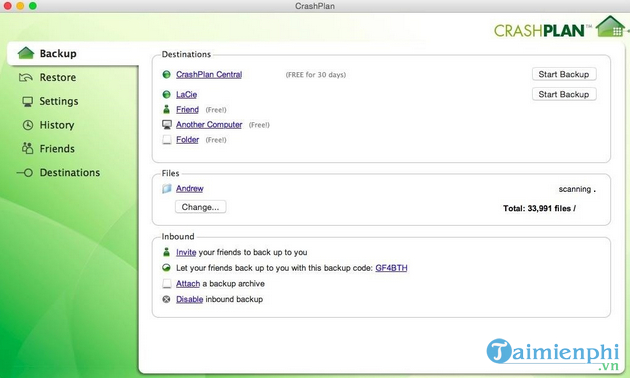This screenshot has width=630, height=378.
Task: Click the 'Total: 33,991 files' text
Action: coord(539,208)
